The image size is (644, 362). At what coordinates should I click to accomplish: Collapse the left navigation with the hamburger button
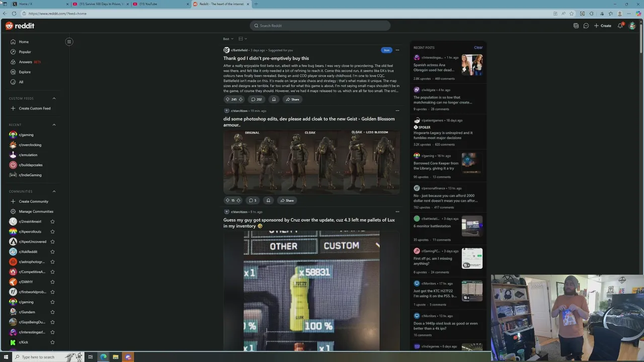[x=69, y=42]
